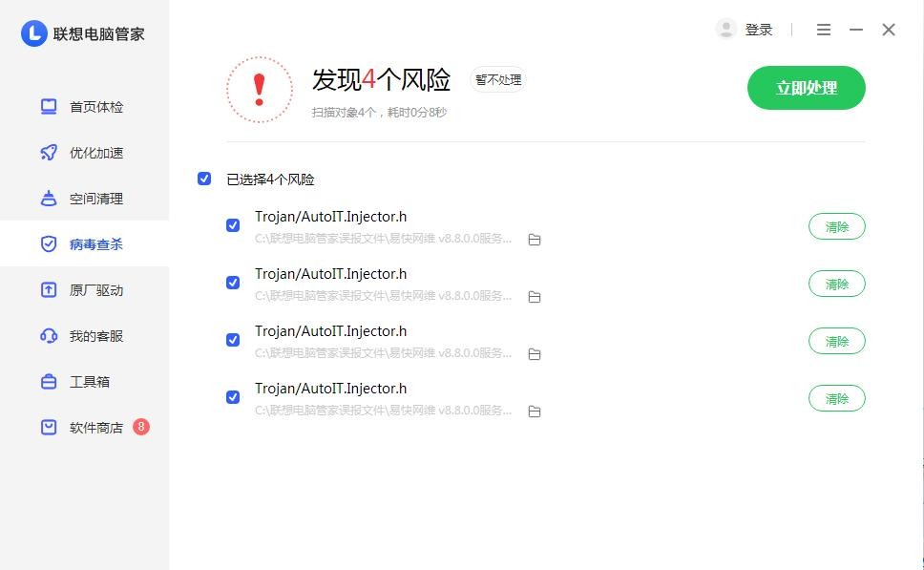Screen dimensions: 924x570
Task: Click the 我的客服 headset icon
Action: point(49,336)
